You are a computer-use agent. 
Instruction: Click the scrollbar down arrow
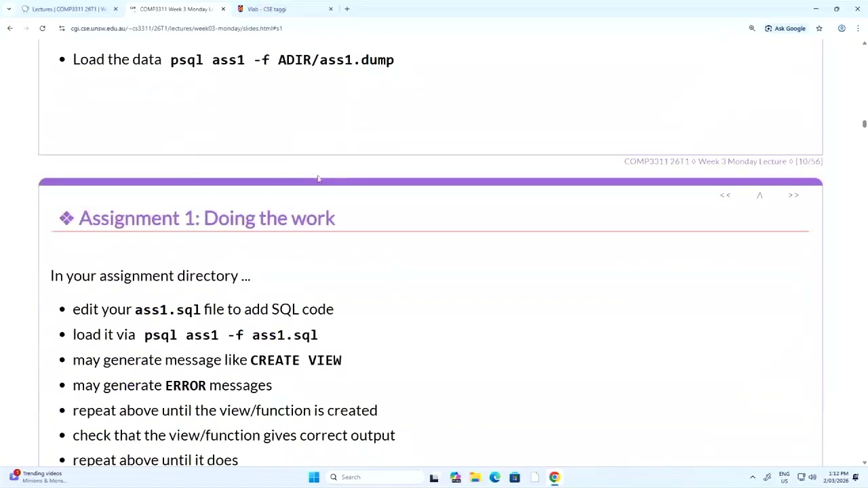tap(864, 462)
